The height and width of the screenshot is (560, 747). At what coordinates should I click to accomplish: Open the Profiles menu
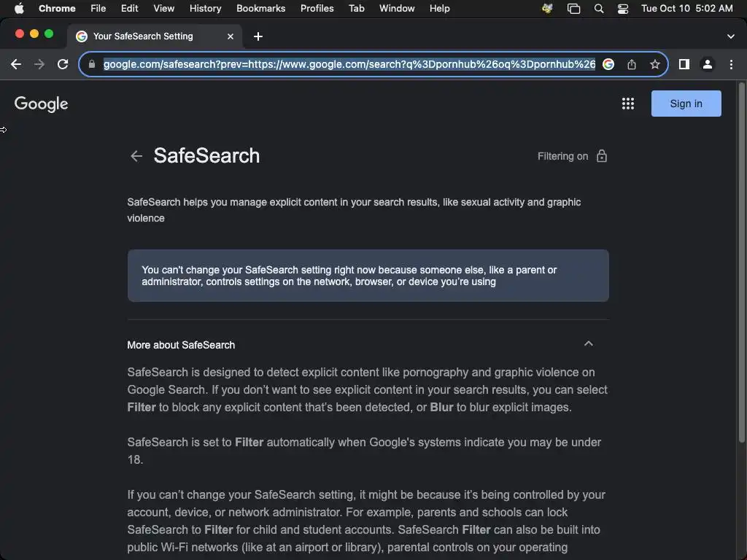click(317, 9)
